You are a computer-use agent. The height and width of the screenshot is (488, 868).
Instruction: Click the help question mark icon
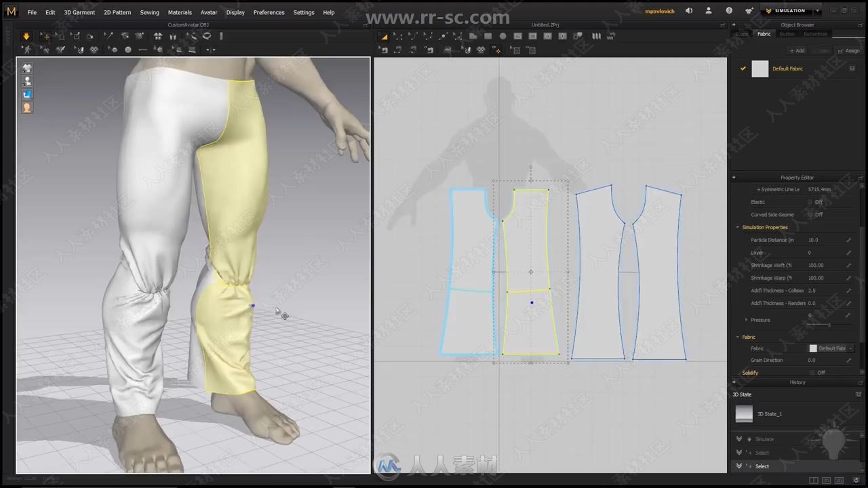coord(729,11)
